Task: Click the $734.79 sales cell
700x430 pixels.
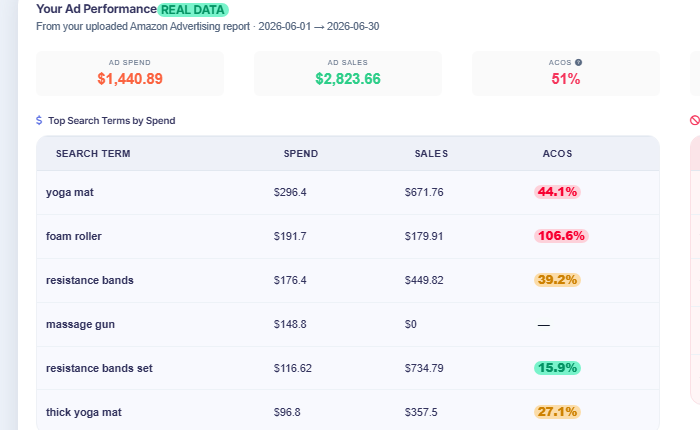Action: pos(424,368)
